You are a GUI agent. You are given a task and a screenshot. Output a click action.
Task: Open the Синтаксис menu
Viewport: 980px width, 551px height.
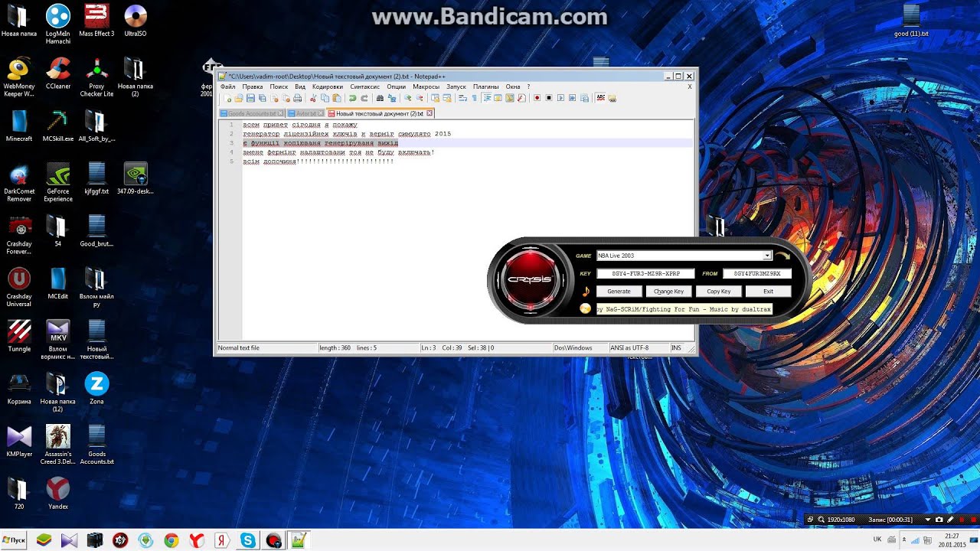tap(365, 86)
